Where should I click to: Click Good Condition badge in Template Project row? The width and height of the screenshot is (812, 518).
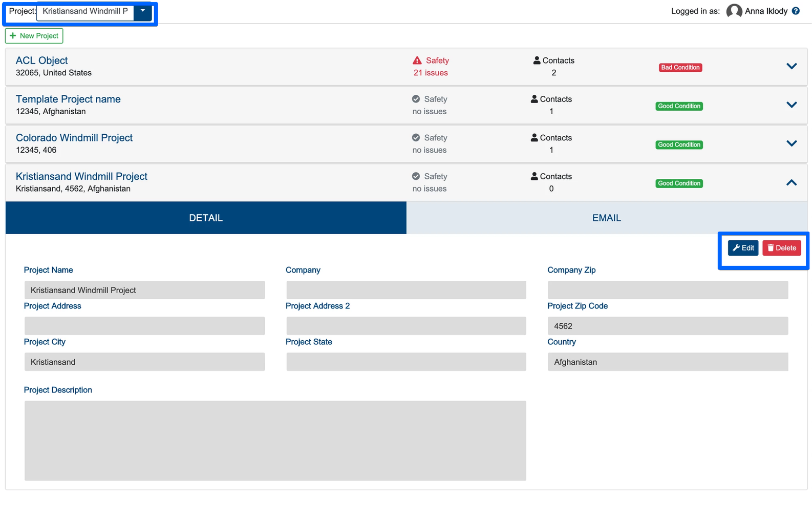pyautogui.click(x=679, y=106)
